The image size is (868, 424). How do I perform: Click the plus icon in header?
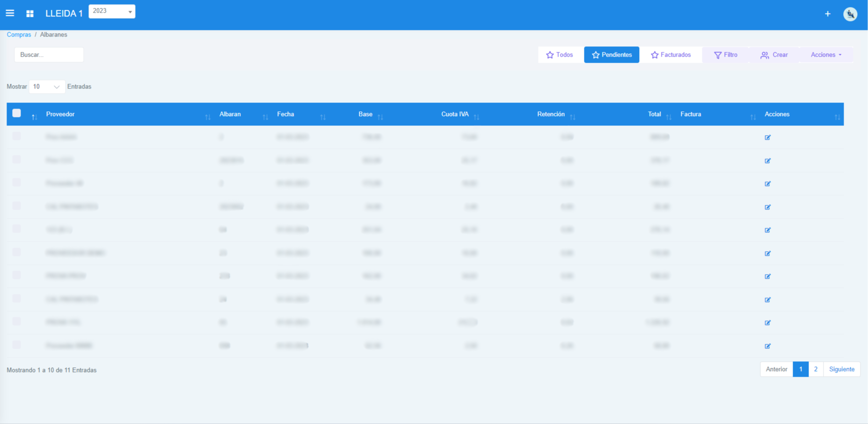[827, 14]
